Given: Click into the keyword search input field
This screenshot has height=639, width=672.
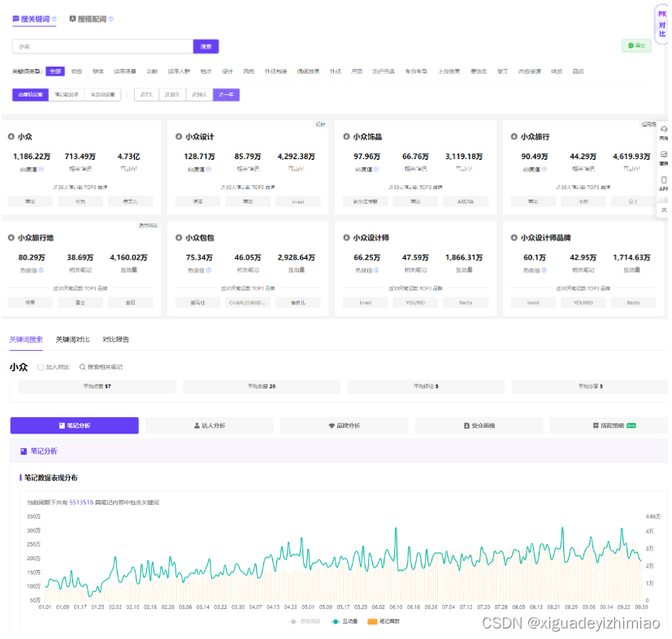Looking at the screenshot, I should 102,47.
